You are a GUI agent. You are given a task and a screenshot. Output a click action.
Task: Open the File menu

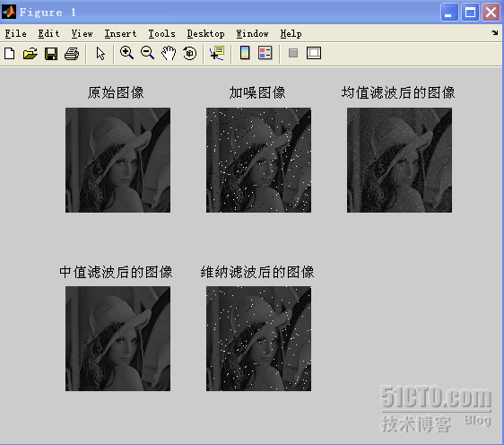pyautogui.click(x=16, y=33)
